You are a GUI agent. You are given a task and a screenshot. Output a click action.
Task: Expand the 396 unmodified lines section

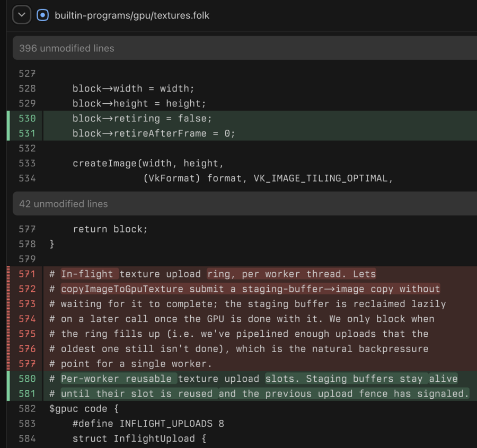pos(245,48)
